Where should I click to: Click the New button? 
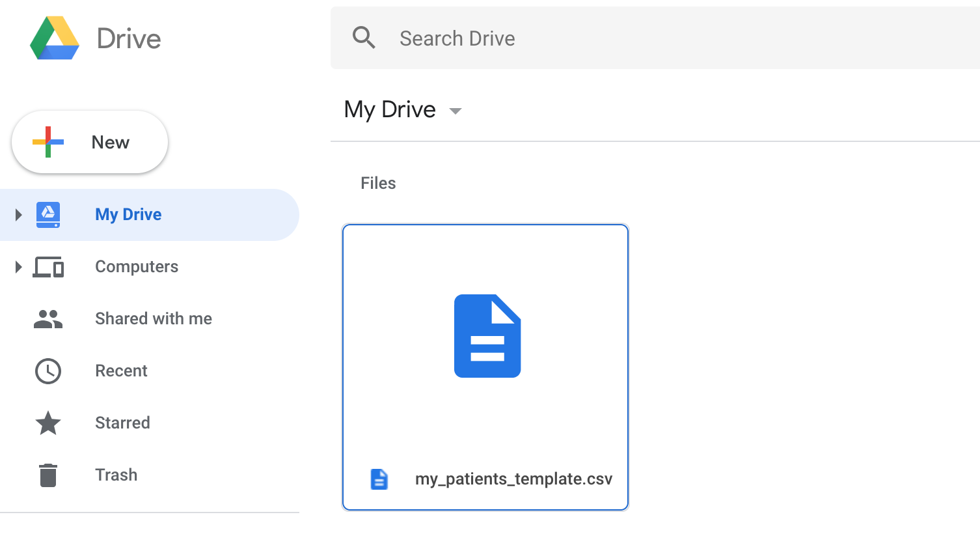(90, 142)
